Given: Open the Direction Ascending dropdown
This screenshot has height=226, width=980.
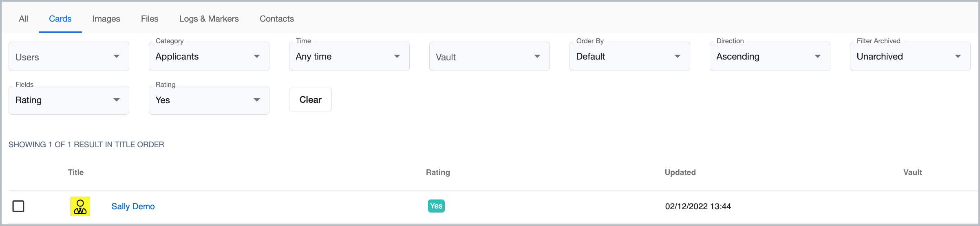Looking at the screenshot, I should 770,56.
